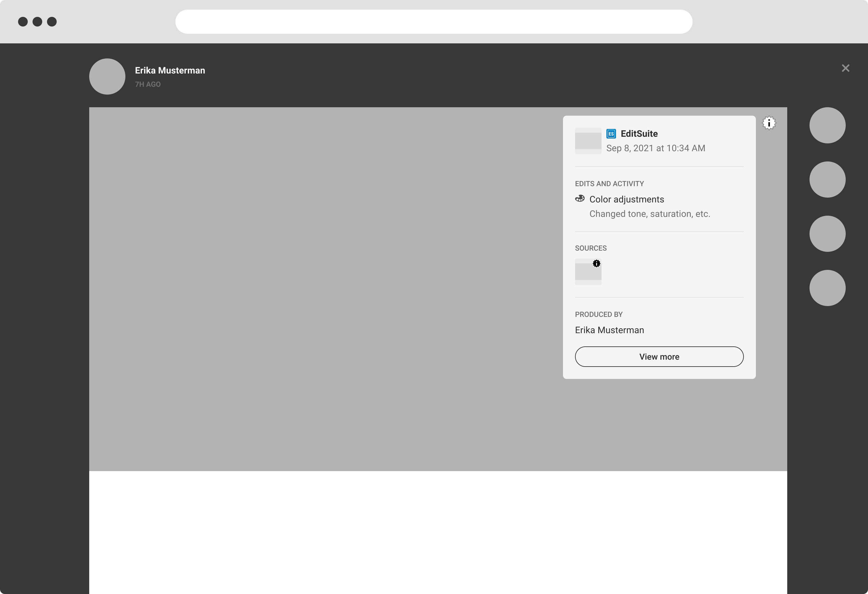Click the fourth round placeholder in right sidebar
The width and height of the screenshot is (868, 594).
coord(827,288)
